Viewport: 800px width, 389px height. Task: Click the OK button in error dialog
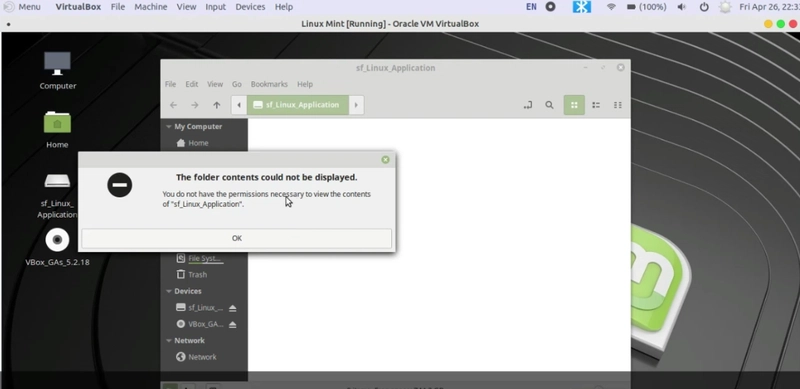[x=236, y=238]
